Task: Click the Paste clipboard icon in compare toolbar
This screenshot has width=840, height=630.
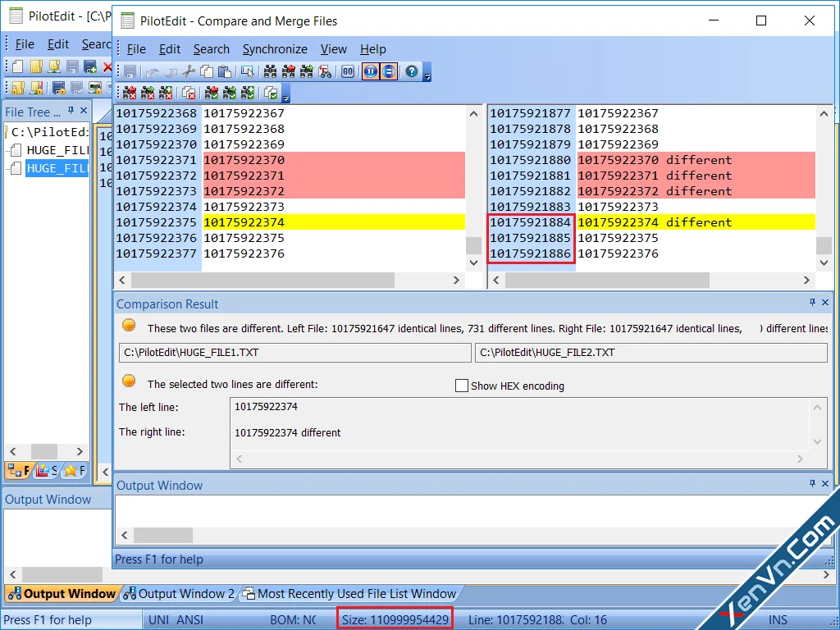Action: click(225, 71)
